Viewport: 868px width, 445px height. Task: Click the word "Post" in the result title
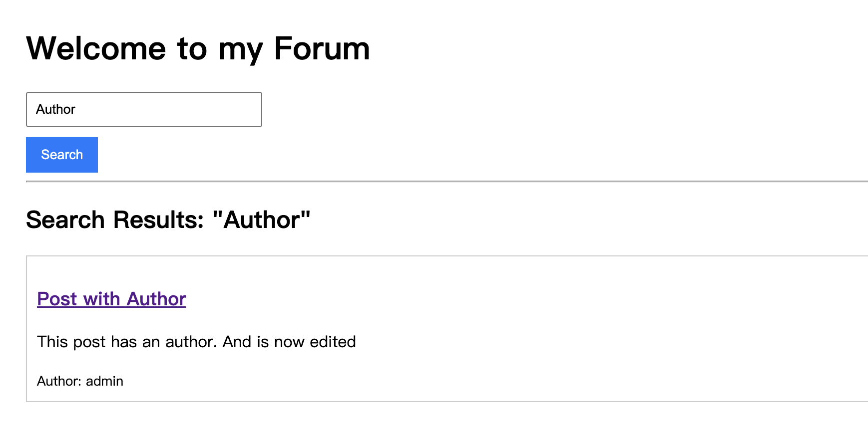pyautogui.click(x=57, y=299)
